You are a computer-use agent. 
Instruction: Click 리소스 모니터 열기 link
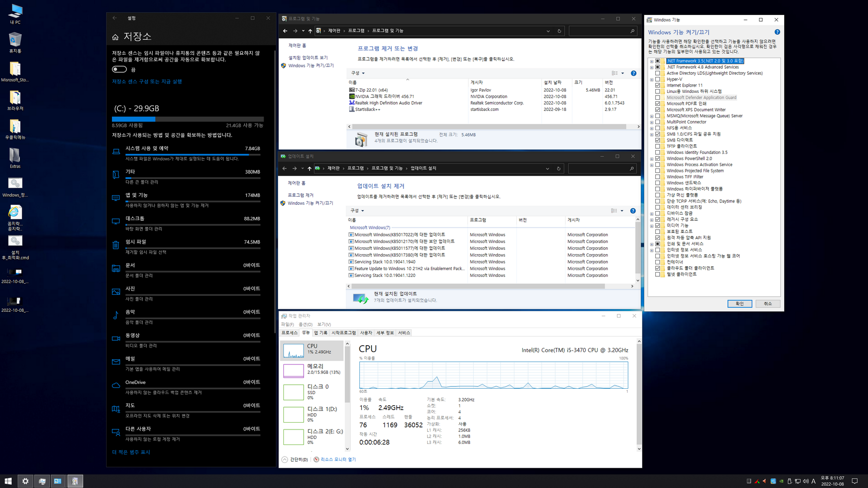(x=338, y=459)
